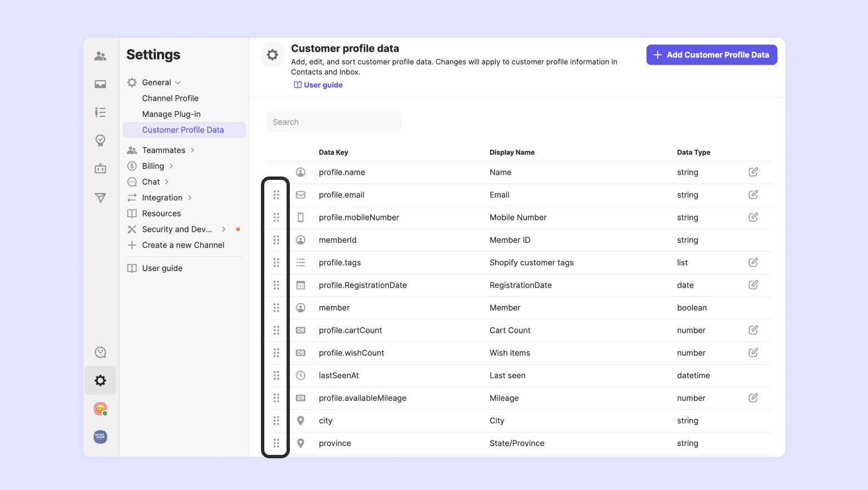Open the Inbox icon in the left rail
Image resolution: width=868 pixels, height=490 pixels.
click(100, 84)
